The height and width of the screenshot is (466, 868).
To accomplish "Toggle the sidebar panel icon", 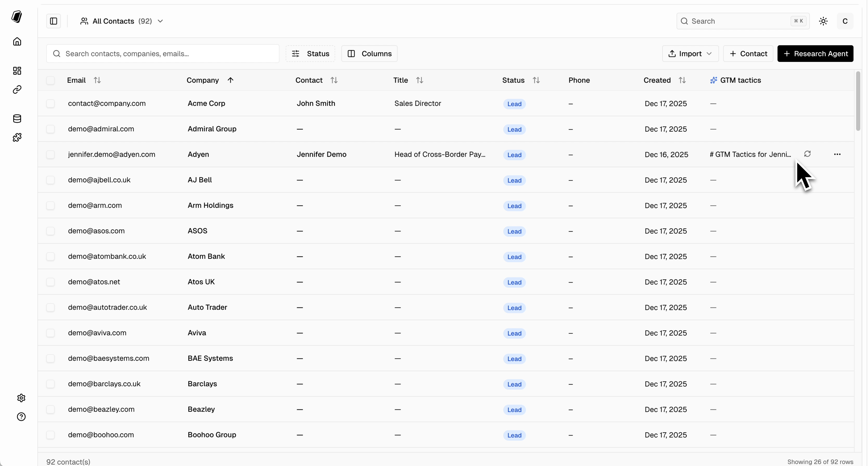I will tap(54, 21).
